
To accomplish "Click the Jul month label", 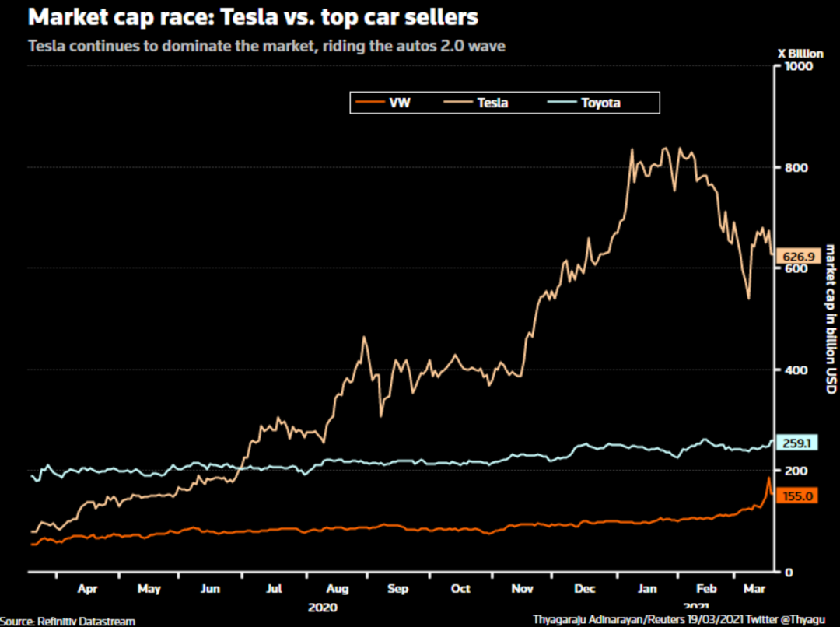I will [274, 588].
